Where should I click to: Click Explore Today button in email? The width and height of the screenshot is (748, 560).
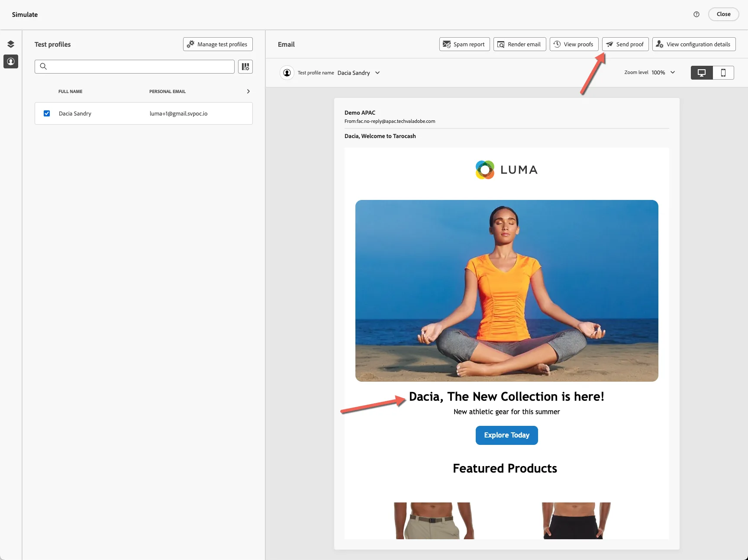click(x=506, y=435)
